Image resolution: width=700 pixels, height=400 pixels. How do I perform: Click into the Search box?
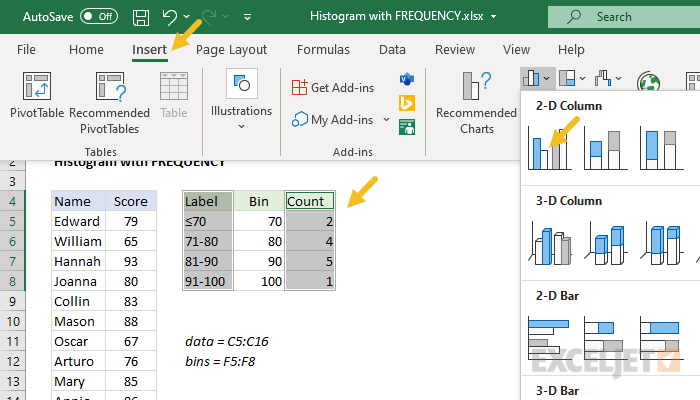[624, 17]
